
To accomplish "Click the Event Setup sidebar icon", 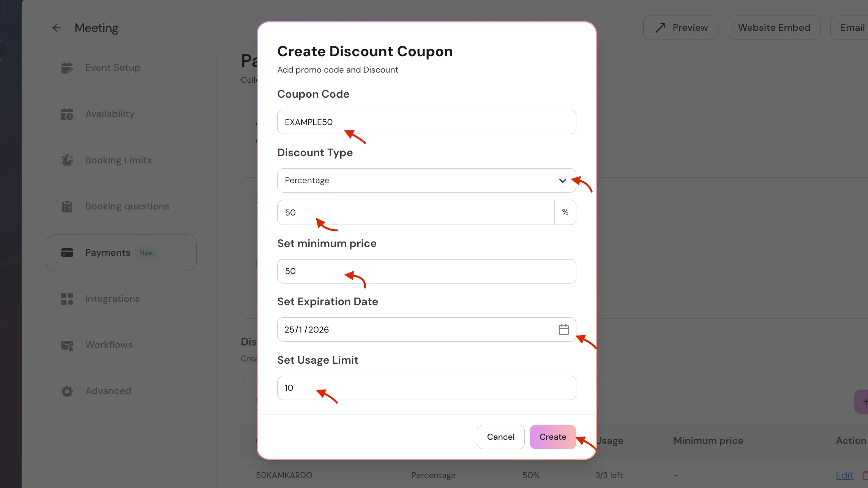I will click(x=67, y=68).
